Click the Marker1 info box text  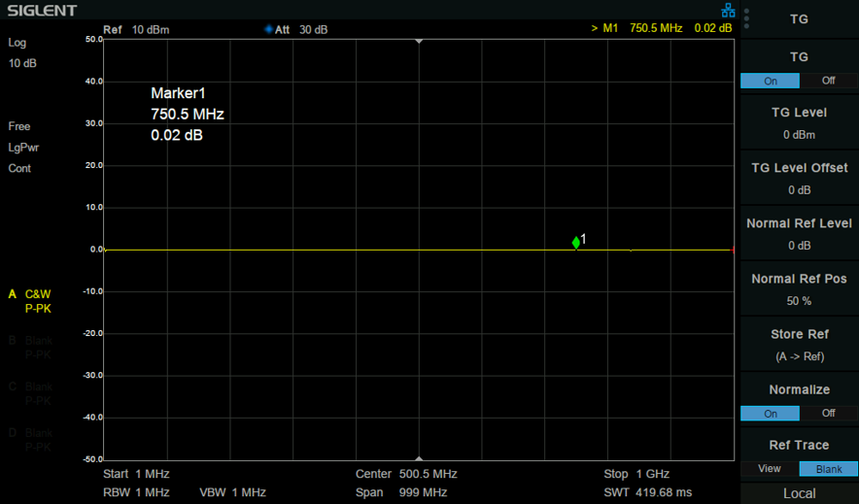point(188,114)
